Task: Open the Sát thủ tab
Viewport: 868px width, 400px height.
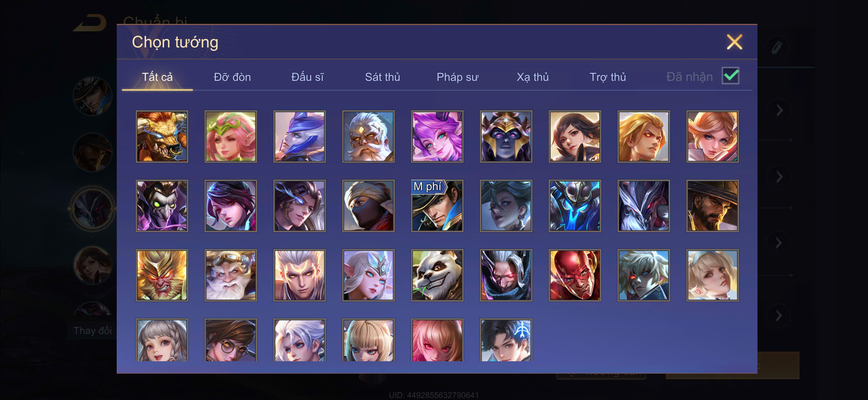Action: click(x=382, y=77)
